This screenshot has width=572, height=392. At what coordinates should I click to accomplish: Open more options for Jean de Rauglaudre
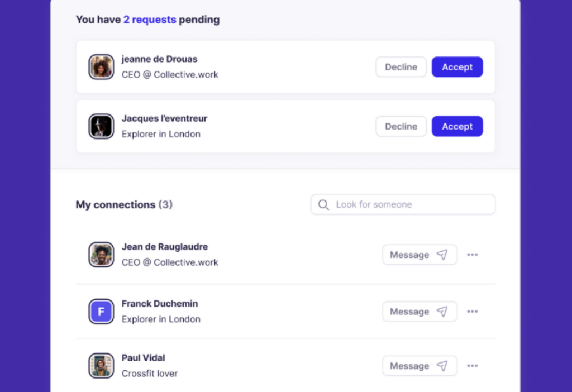tap(473, 255)
